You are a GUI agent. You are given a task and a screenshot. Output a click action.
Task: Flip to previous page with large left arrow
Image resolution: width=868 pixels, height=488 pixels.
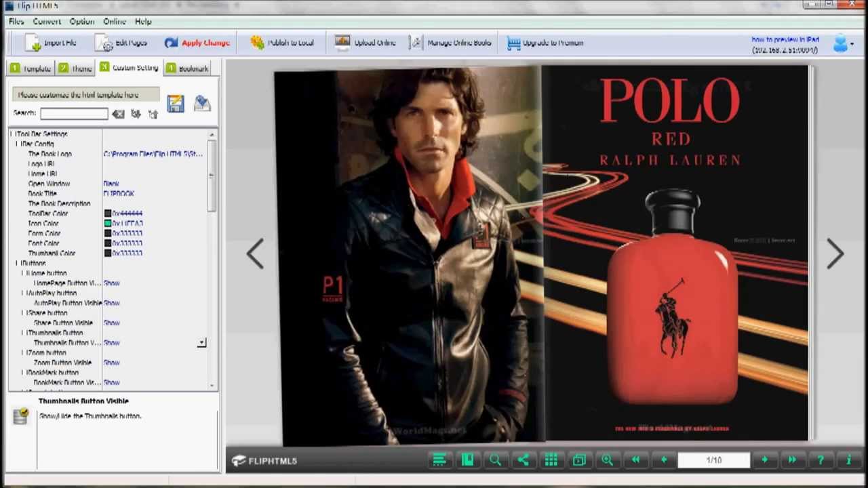click(x=256, y=254)
